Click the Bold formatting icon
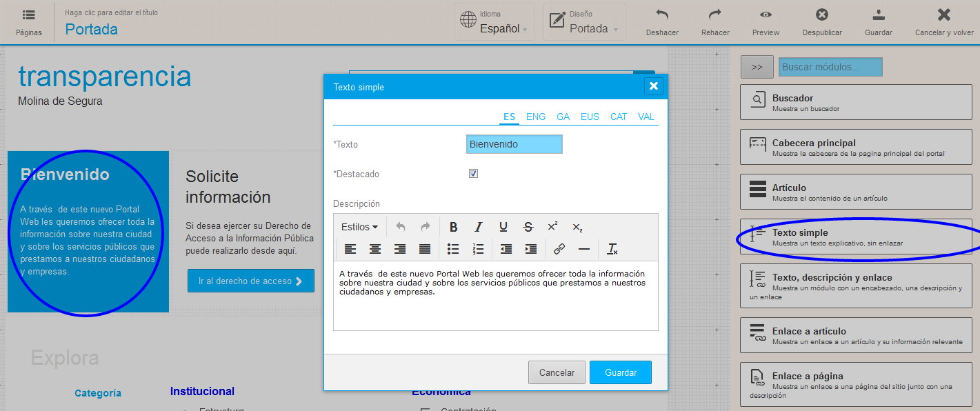980x411 pixels. [x=454, y=227]
